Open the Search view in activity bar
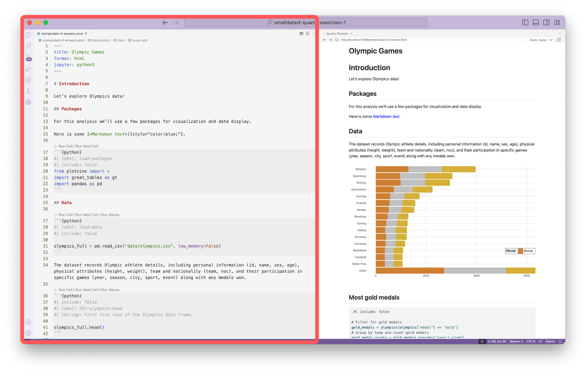Image resolution: width=588 pixels, height=374 pixels. (28, 46)
